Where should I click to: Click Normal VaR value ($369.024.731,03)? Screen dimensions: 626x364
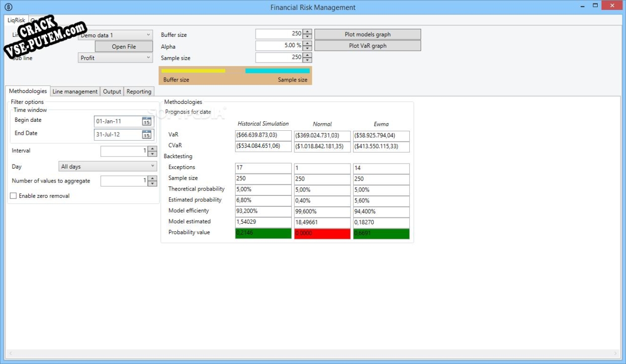(322, 136)
